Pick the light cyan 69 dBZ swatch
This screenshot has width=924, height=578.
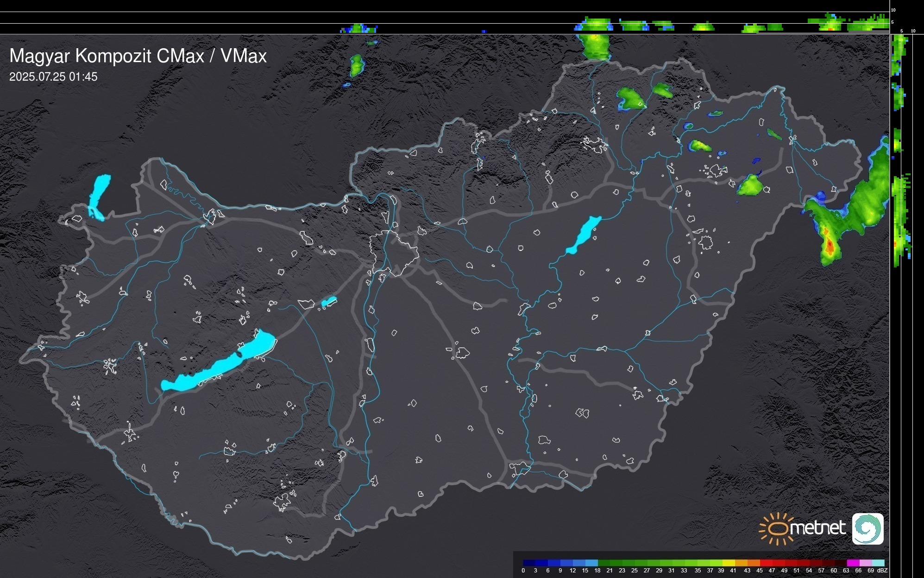pos(878,563)
